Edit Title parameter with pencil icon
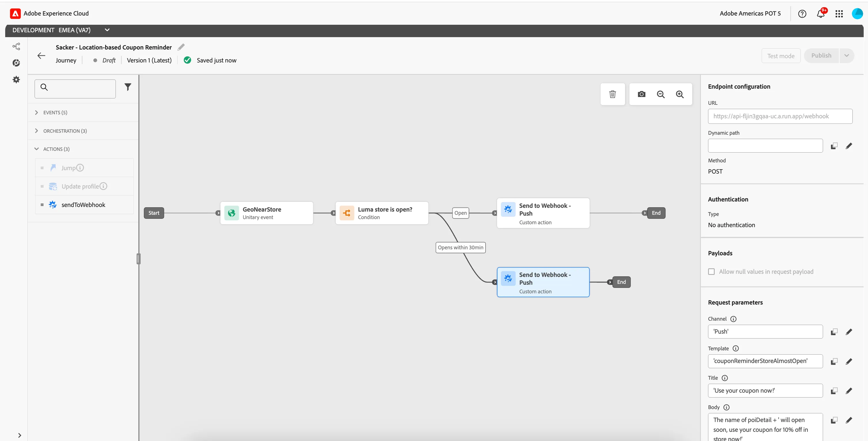The height and width of the screenshot is (441, 868). [849, 391]
